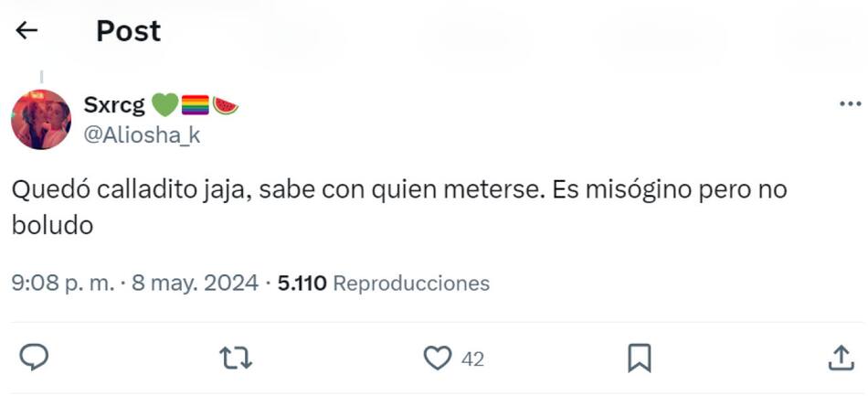
Task: Click the watermelon emoji in the name
Action: click(226, 106)
